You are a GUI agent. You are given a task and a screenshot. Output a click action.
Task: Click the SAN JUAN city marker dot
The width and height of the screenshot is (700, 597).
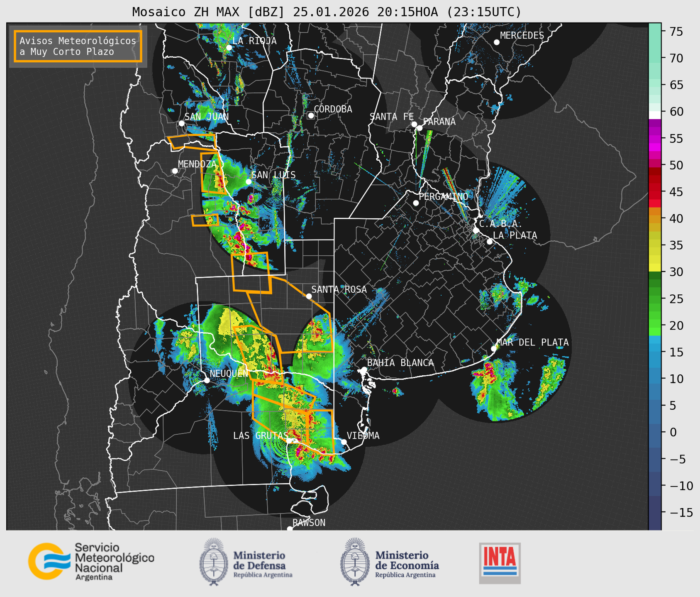click(x=181, y=123)
